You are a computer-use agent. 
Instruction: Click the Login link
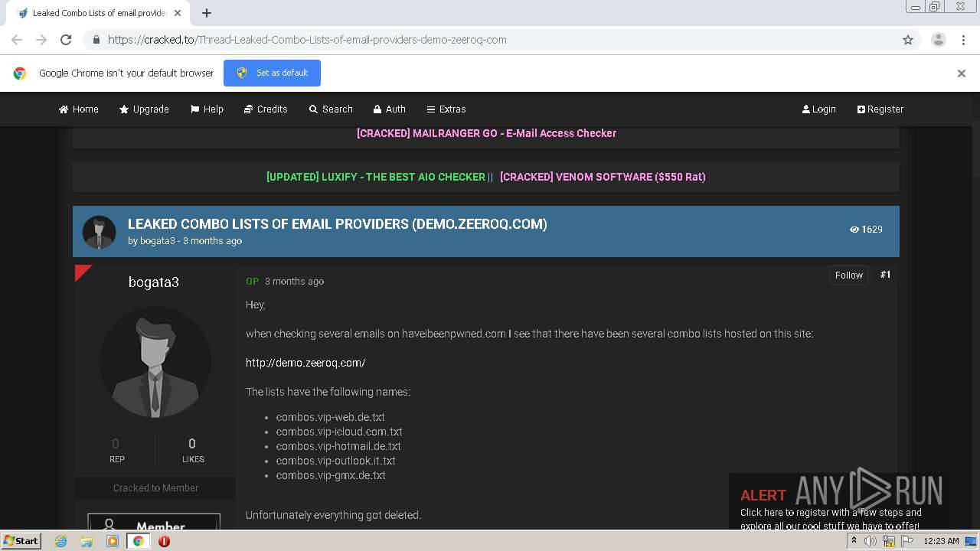(x=819, y=109)
